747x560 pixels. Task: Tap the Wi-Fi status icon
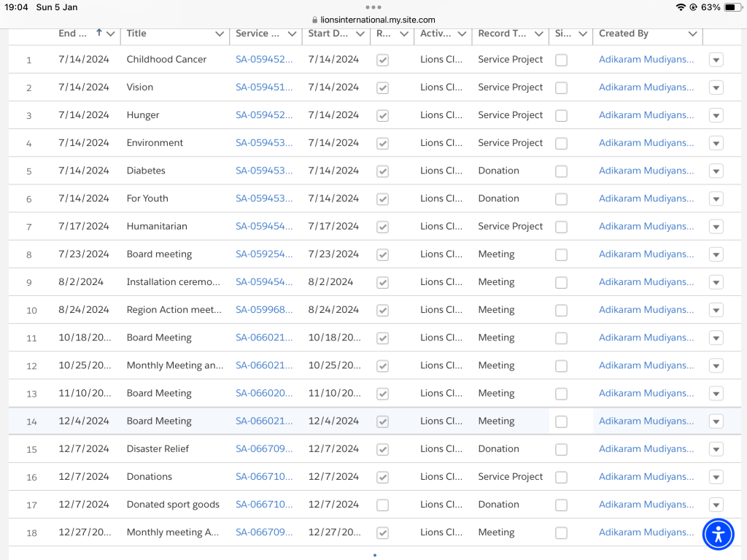click(681, 7)
